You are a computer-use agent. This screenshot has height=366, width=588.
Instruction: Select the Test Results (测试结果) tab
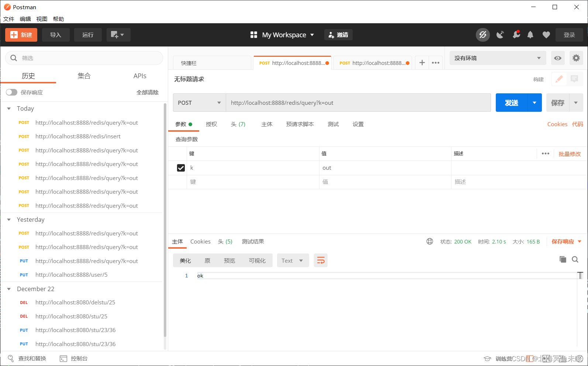[x=253, y=242]
